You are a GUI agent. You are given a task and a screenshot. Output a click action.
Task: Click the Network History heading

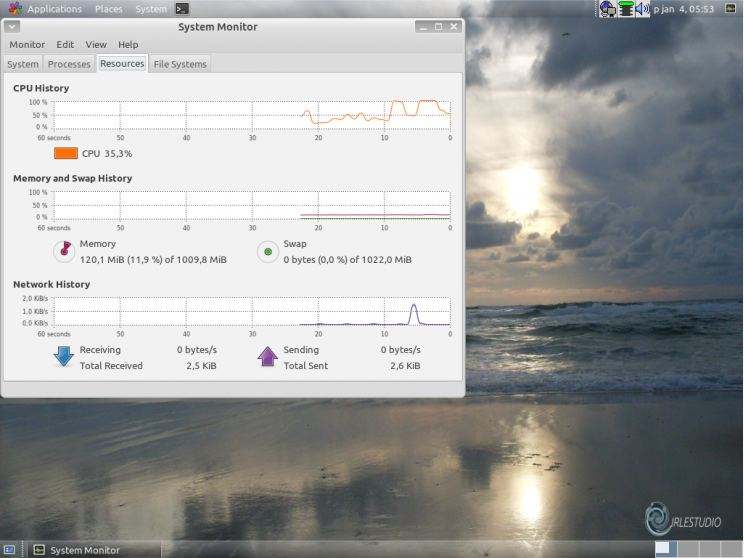coord(51,284)
